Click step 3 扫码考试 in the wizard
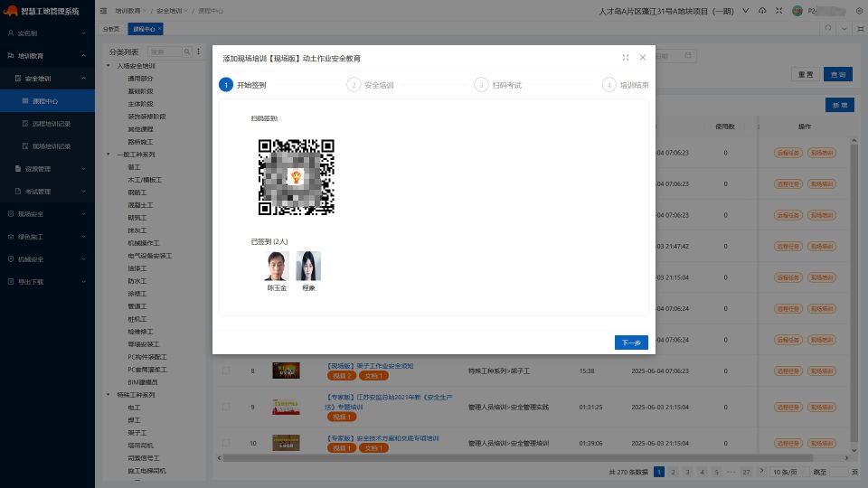This screenshot has width=868, height=488. (x=498, y=85)
